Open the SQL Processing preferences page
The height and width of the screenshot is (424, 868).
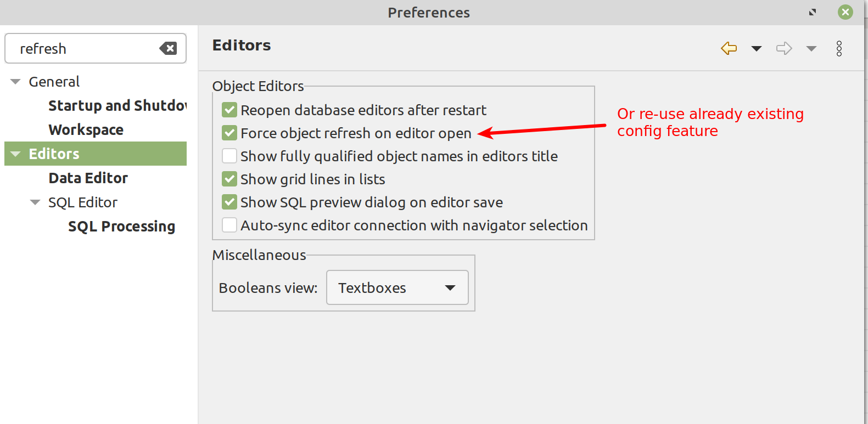point(121,226)
